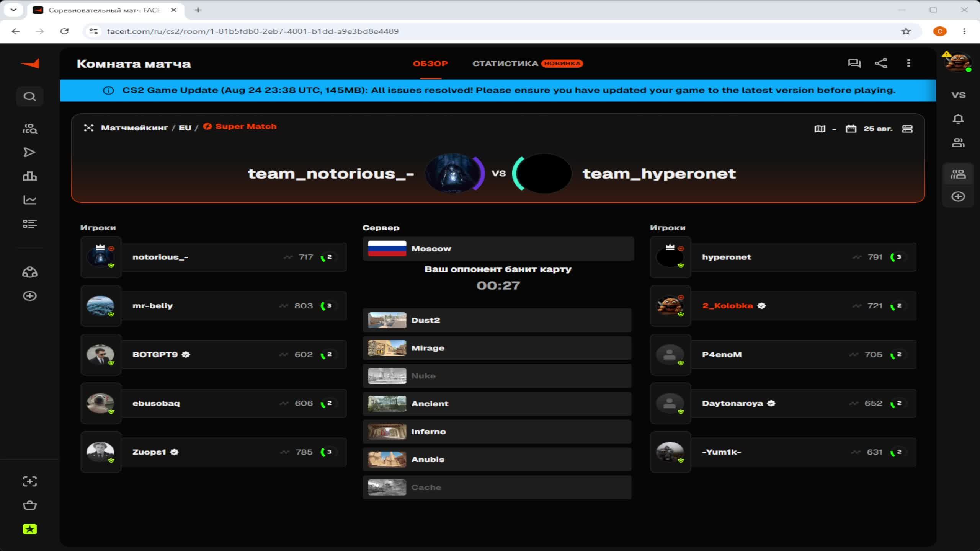Open the Chrome three-dot menu
The height and width of the screenshot is (551, 980).
point(964,31)
